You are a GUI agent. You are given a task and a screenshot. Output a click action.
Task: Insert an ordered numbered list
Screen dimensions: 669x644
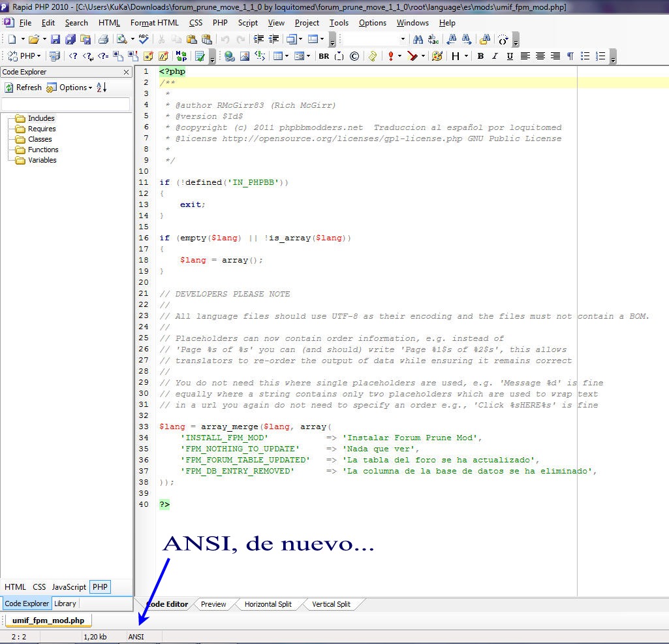click(x=600, y=56)
